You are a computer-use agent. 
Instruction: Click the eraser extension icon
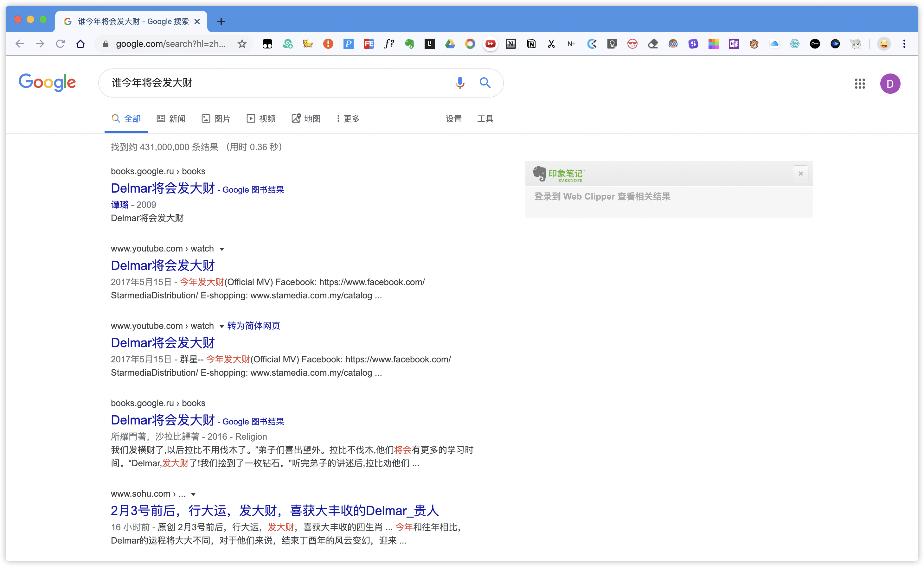[x=653, y=44]
